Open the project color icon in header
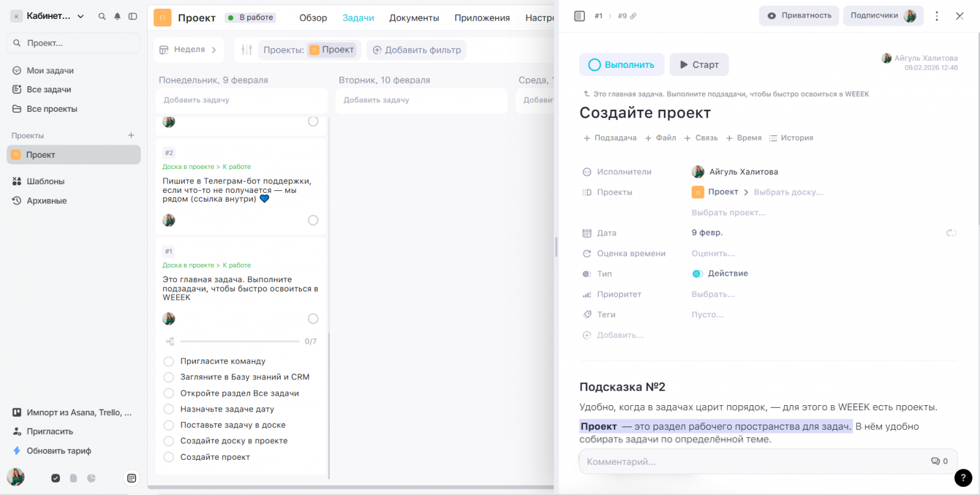The width and height of the screenshot is (980, 495). coord(162,18)
